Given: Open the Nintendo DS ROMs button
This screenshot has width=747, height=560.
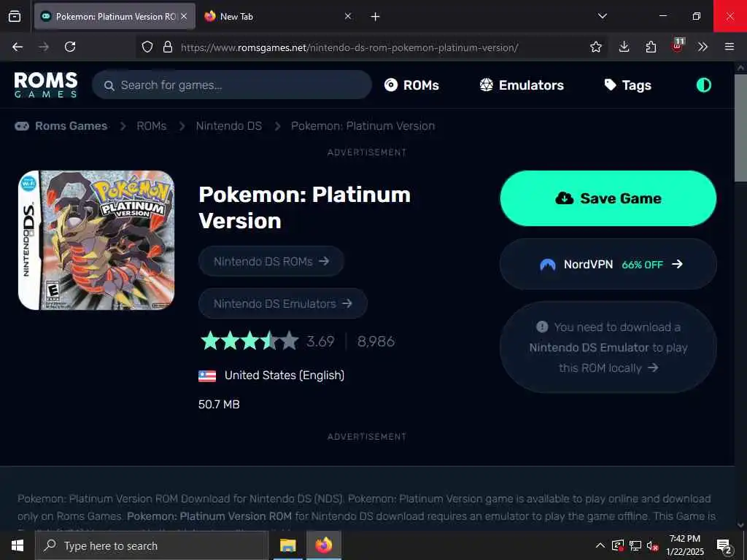Looking at the screenshot, I should click(x=271, y=261).
